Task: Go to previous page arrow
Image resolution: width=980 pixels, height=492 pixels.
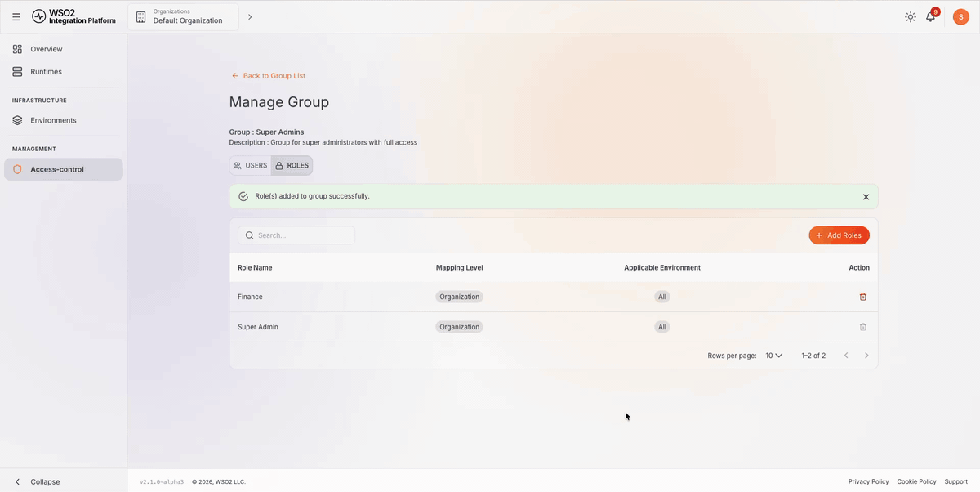Action: click(x=846, y=356)
